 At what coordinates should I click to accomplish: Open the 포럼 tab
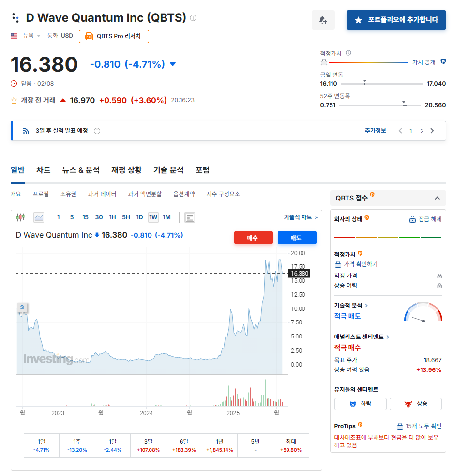click(x=202, y=170)
